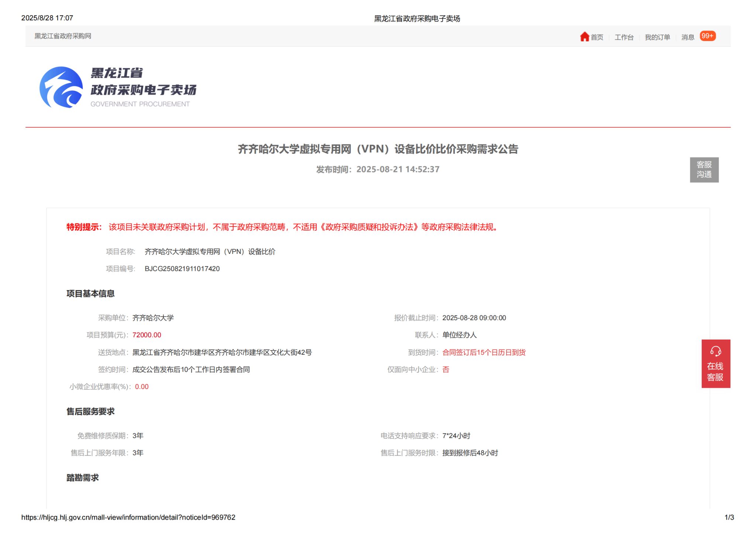756x534 pixels.
Task: Click 黑龙江省政府采购网 link at top left
Action: (x=63, y=36)
